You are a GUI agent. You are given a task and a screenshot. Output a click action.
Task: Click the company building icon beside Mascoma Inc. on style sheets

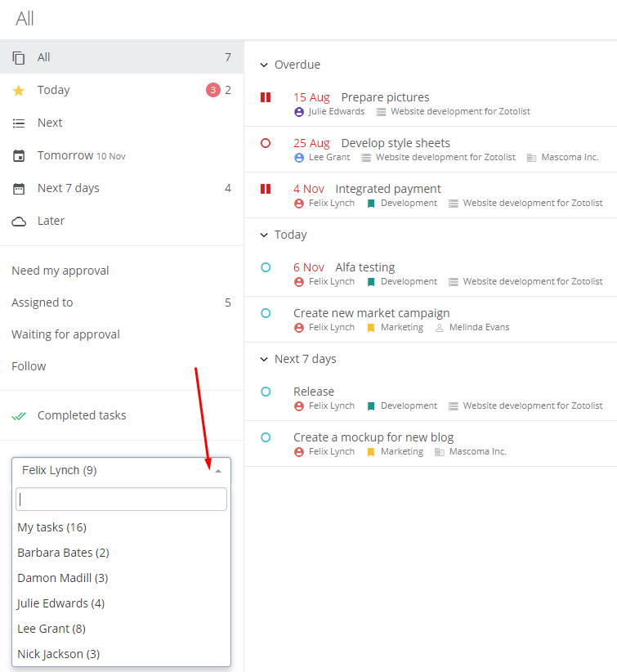pos(531,158)
